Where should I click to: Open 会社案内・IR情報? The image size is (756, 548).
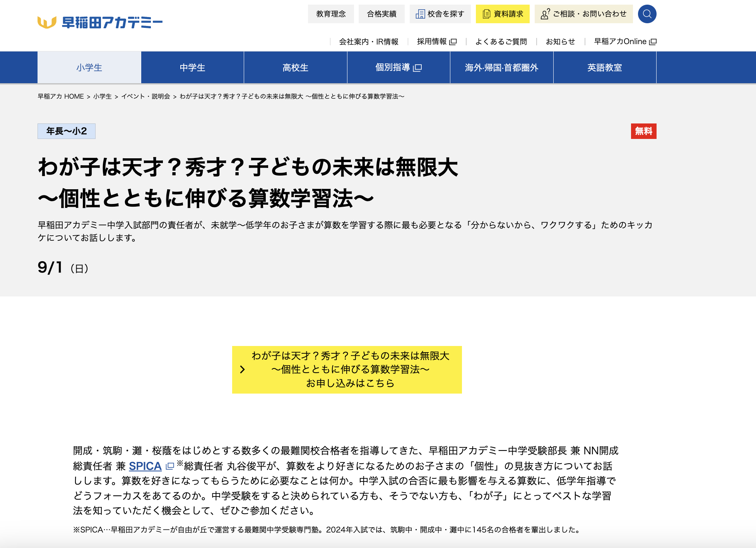click(x=369, y=41)
